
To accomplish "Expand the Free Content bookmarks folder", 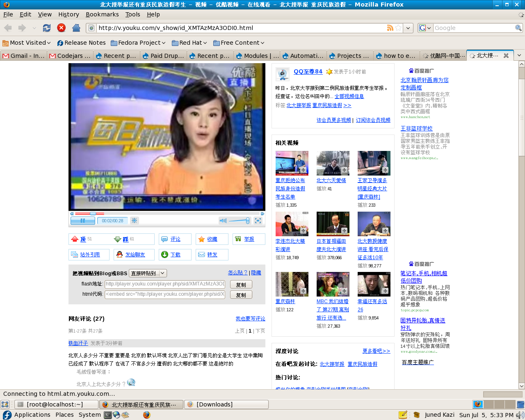I will click(239, 43).
